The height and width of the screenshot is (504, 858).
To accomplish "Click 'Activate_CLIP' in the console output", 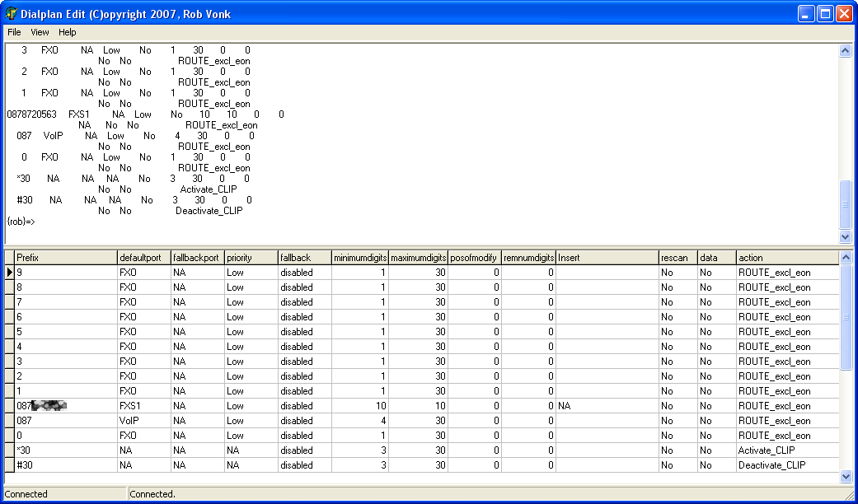I will coord(209,189).
